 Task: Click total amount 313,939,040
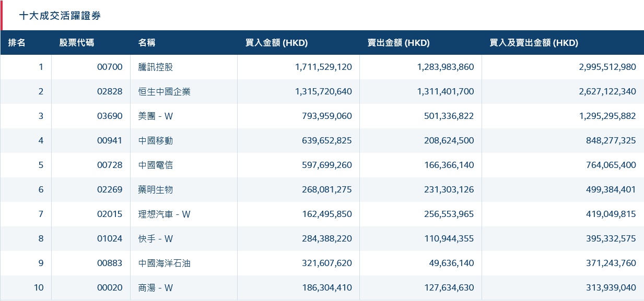click(x=611, y=287)
